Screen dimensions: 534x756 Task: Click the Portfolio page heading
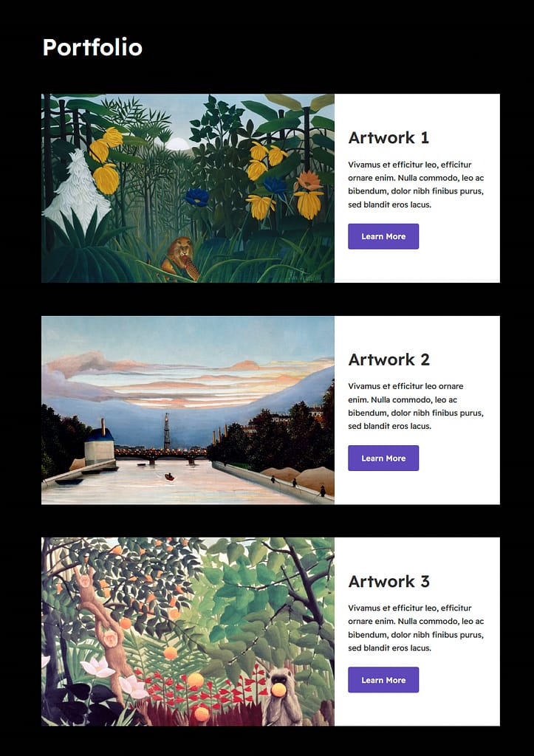click(92, 47)
